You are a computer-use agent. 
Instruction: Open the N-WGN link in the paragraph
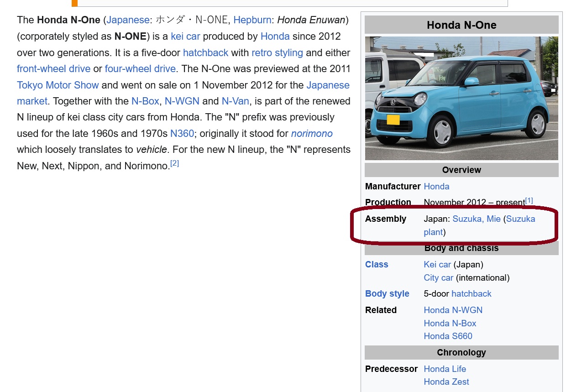click(182, 101)
